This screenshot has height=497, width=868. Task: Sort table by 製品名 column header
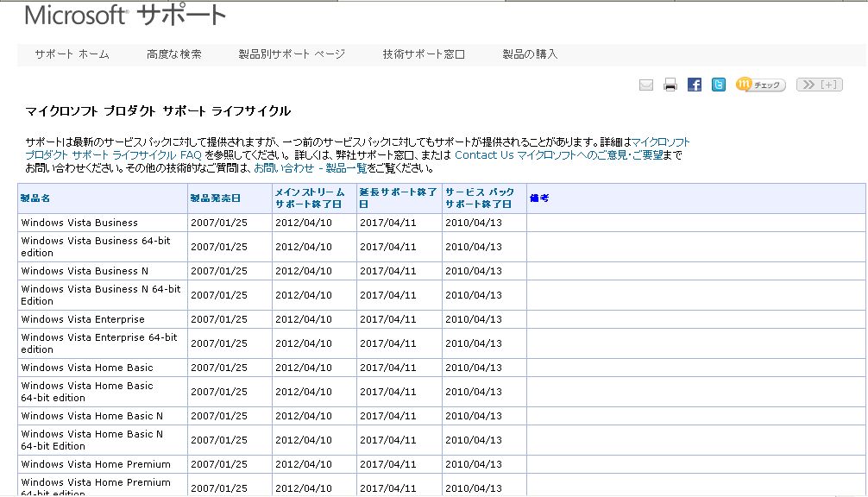35,198
